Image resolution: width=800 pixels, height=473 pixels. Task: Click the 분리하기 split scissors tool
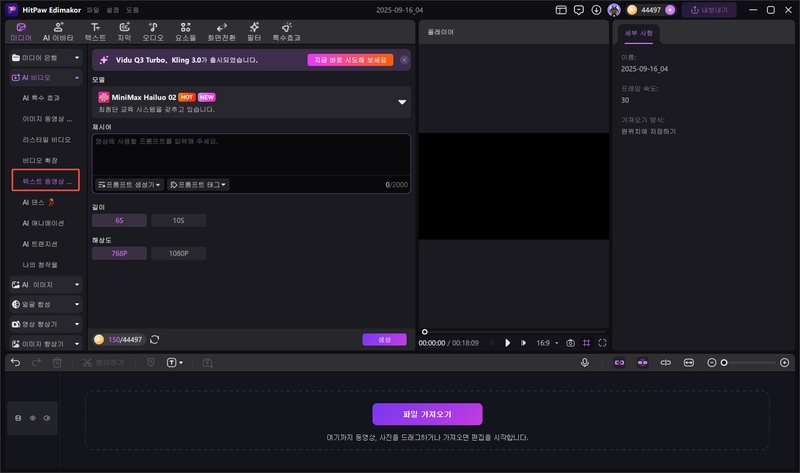coord(104,362)
